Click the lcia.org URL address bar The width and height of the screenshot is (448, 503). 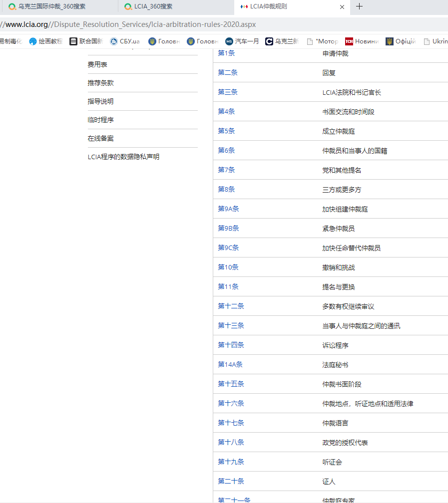click(x=224, y=24)
